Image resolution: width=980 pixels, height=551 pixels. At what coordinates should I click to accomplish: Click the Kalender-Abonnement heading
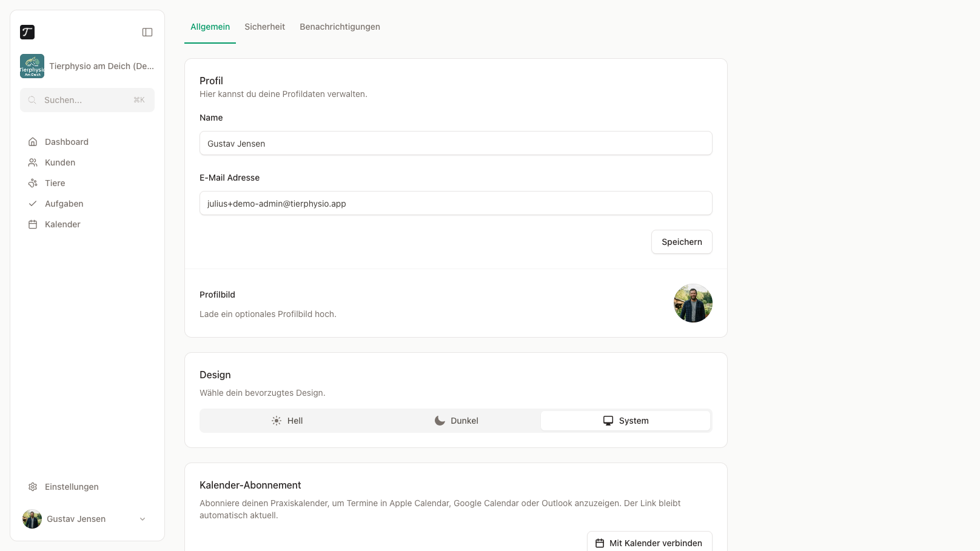point(250,485)
